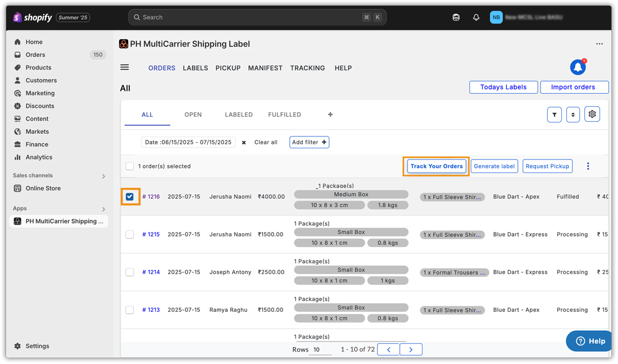Click the Finance bank icon in sidebar
Image resolution: width=618 pixels, height=364 pixels.
[x=17, y=144]
